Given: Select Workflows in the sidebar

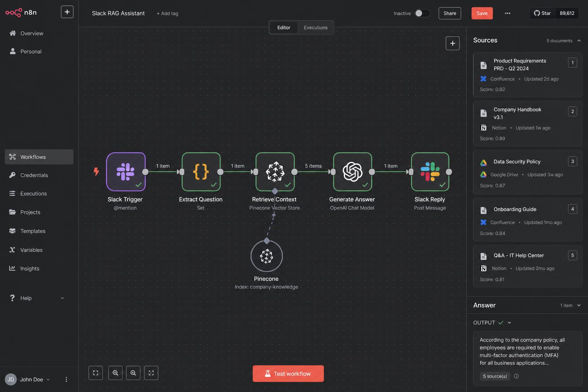Looking at the screenshot, I should click(x=39, y=157).
